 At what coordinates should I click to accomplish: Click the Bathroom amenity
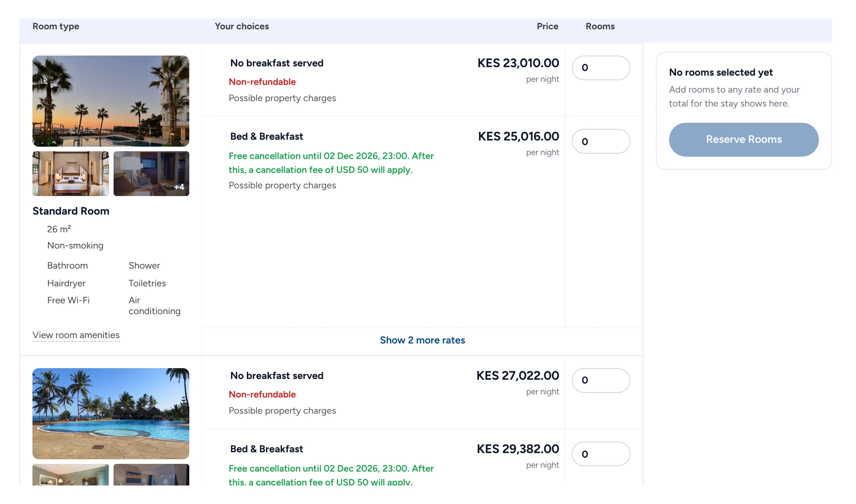pyautogui.click(x=68, y=266)
